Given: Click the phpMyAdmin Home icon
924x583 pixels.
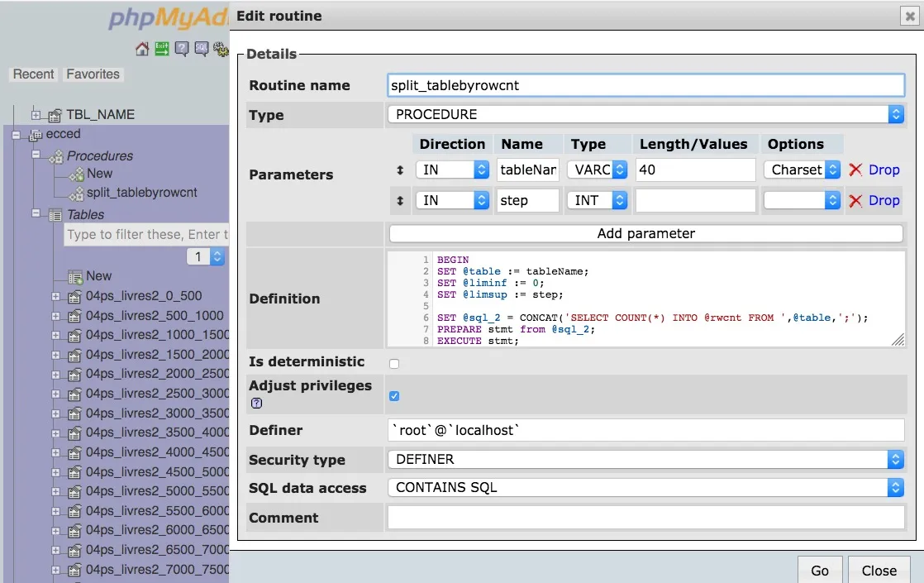Looking at the screenshot, I should point(142,49).
